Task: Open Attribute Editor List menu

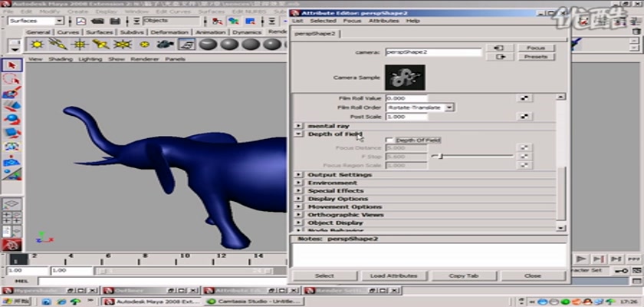Action: (297, 21)
